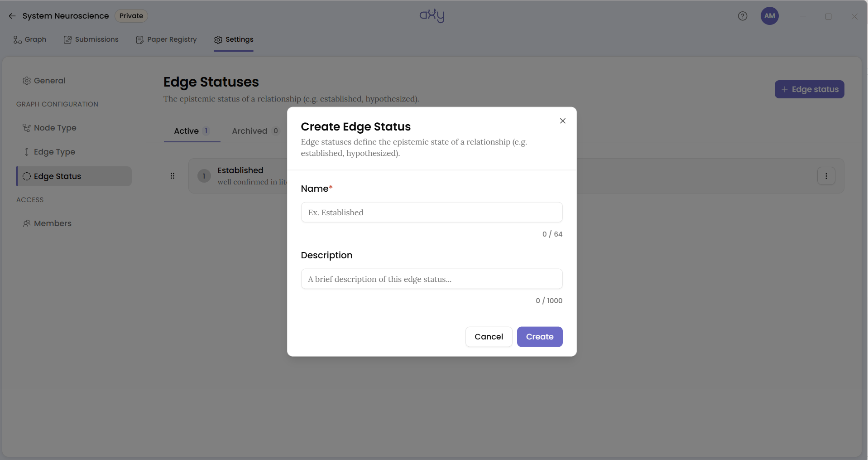
Task: Focus the Name input field
Action: pyautogui.click(x=432, y=212)
